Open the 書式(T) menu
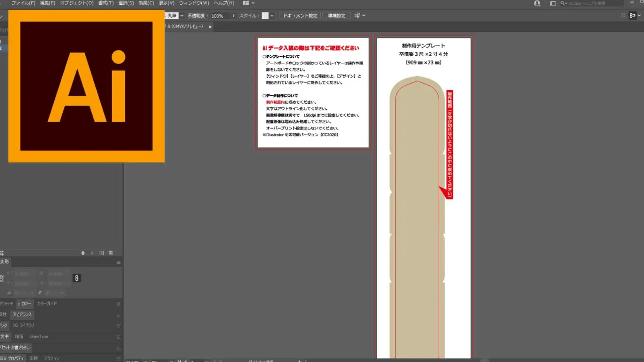Screen dimensions: 644x362 (106, 3)
